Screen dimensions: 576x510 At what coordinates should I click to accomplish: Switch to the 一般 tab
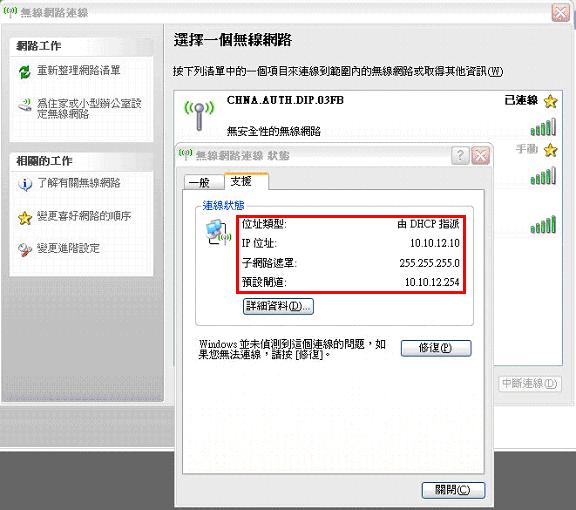203,182
